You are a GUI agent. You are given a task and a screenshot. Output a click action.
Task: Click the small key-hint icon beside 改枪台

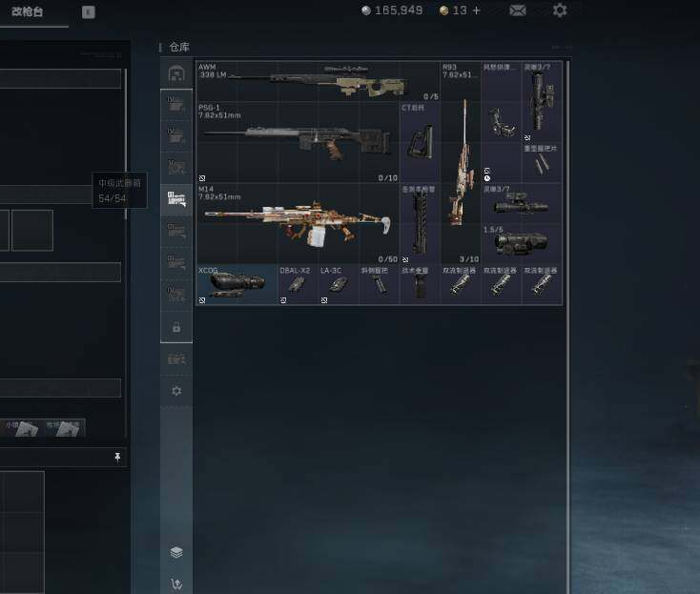pos(89,12)
